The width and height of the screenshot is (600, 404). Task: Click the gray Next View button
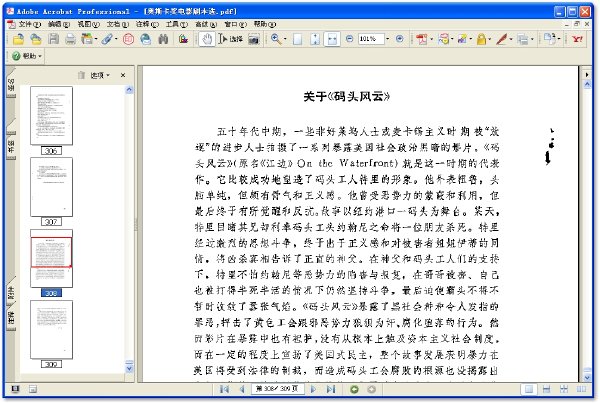(371, 389)
